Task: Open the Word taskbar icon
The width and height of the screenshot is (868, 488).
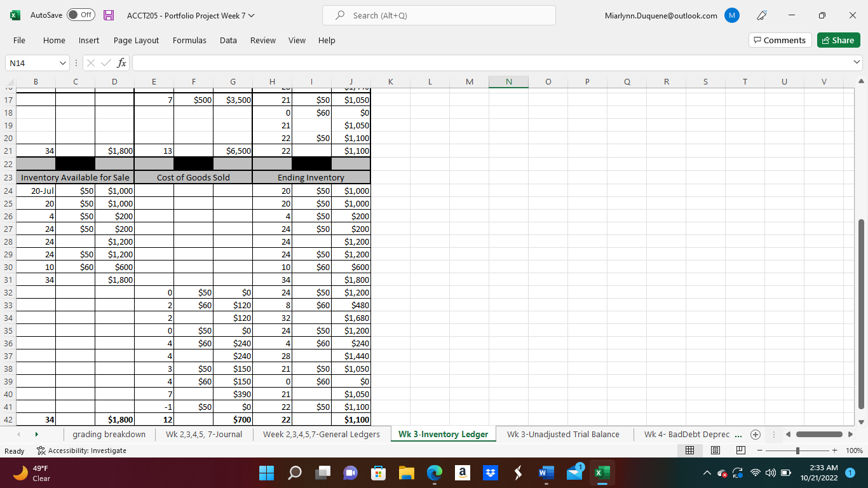Action: [x=546, y=473]
